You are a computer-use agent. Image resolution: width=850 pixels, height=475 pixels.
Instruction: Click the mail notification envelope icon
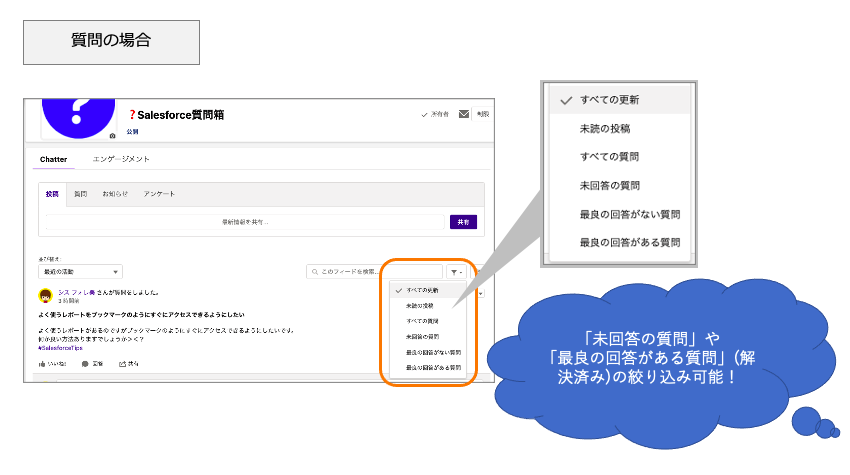464,114
